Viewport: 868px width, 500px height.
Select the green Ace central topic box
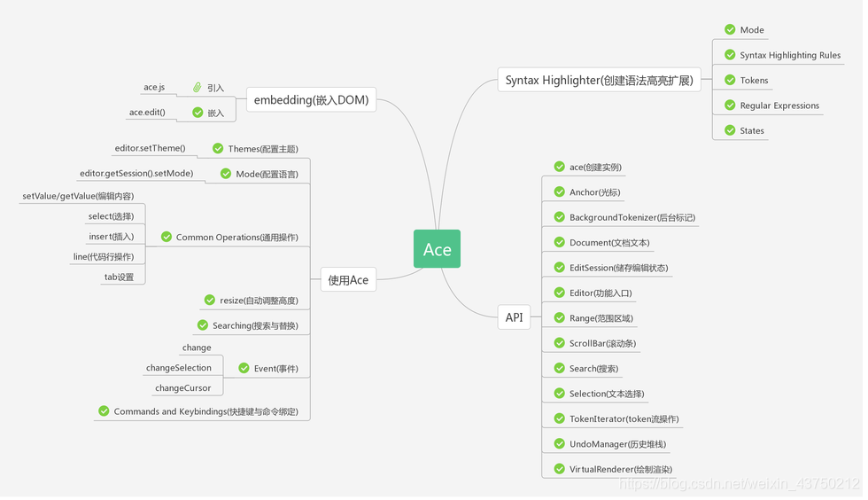point(438,249)
